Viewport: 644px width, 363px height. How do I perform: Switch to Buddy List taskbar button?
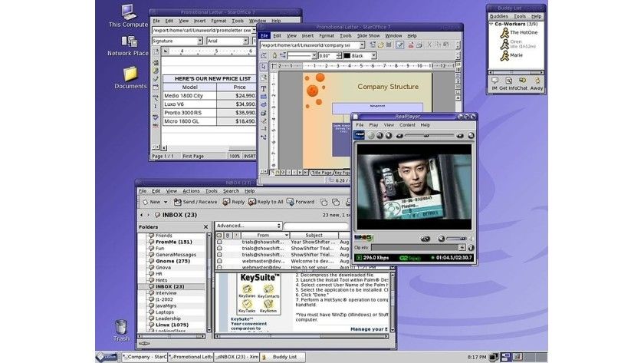pyautogui.click(x=283, y=357)
